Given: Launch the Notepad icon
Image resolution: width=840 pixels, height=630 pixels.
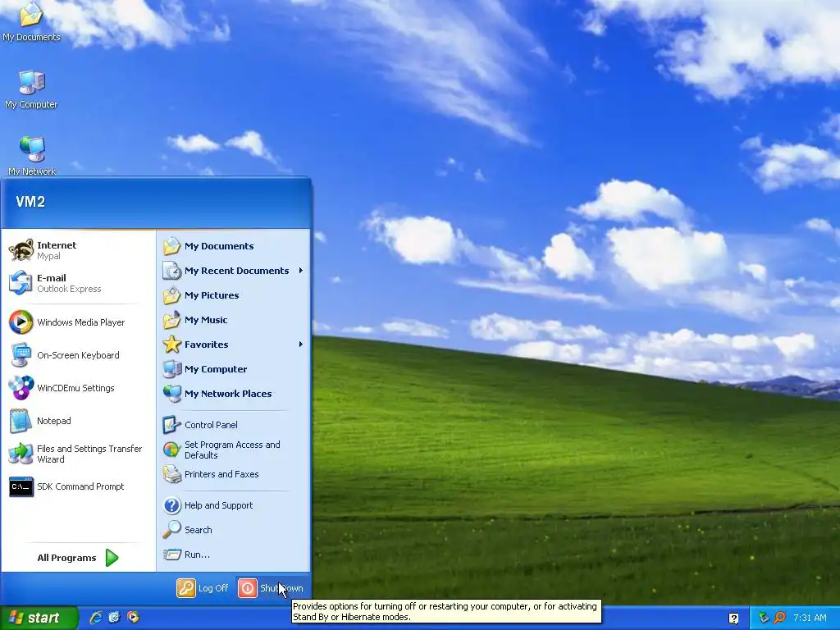Looking at the screenshot, I should (x=21, y=421).
